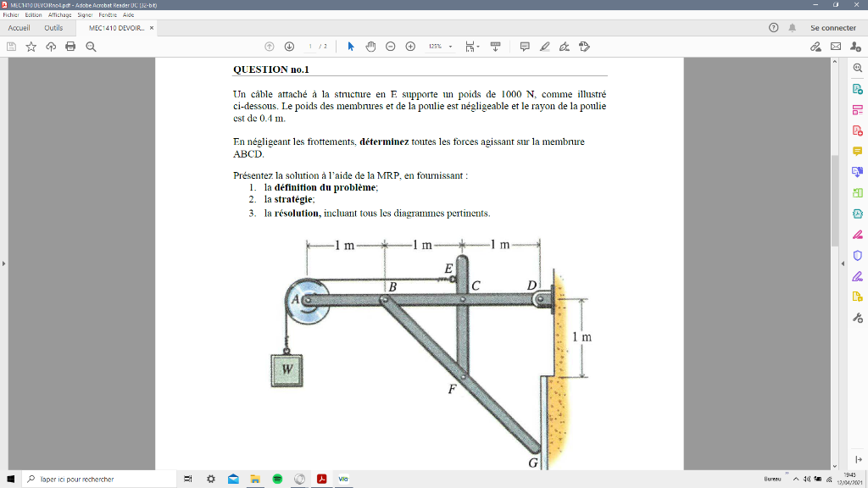Open the Affichage menu
This screenshot has width=868, height=488.
[60, 15]
